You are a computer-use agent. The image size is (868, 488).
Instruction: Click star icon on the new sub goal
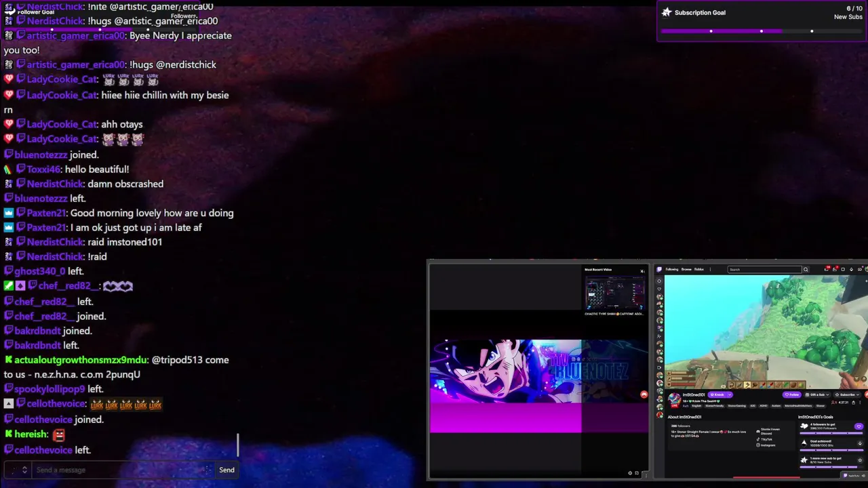pyautogui.click(x=860, y=460)
